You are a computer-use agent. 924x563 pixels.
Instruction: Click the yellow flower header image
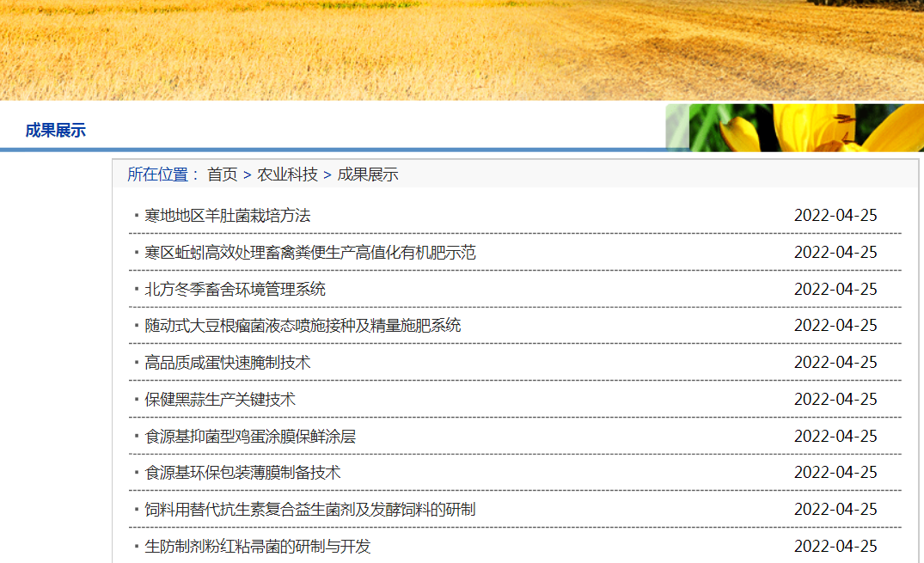pyautogui.click(x=795, y=127)
